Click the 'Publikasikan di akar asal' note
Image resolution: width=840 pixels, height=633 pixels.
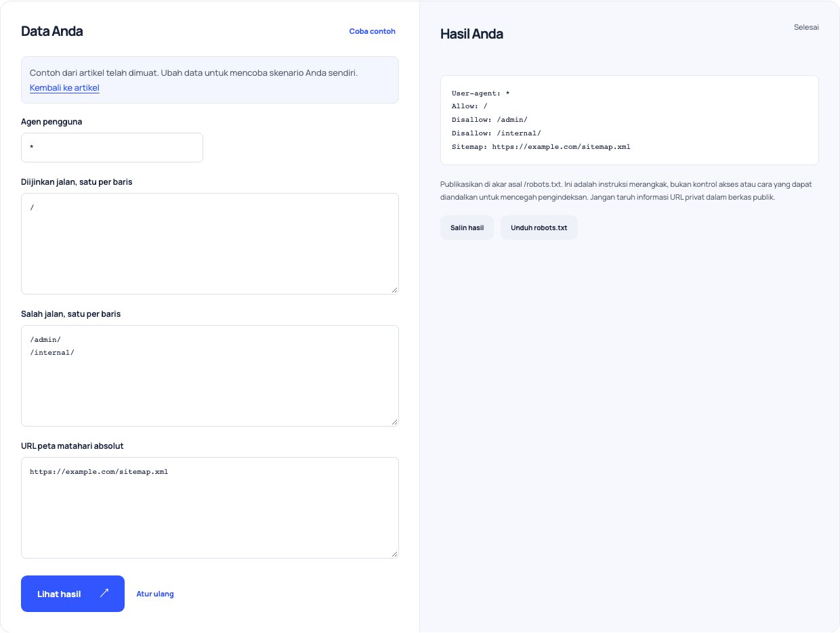click(626, 191)
